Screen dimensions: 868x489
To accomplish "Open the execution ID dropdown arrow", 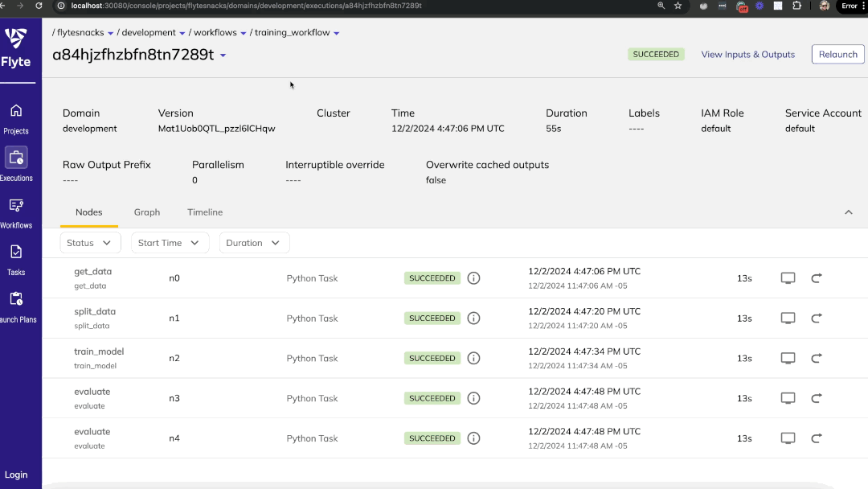I will pyautogui.click(x=223, y=55).
